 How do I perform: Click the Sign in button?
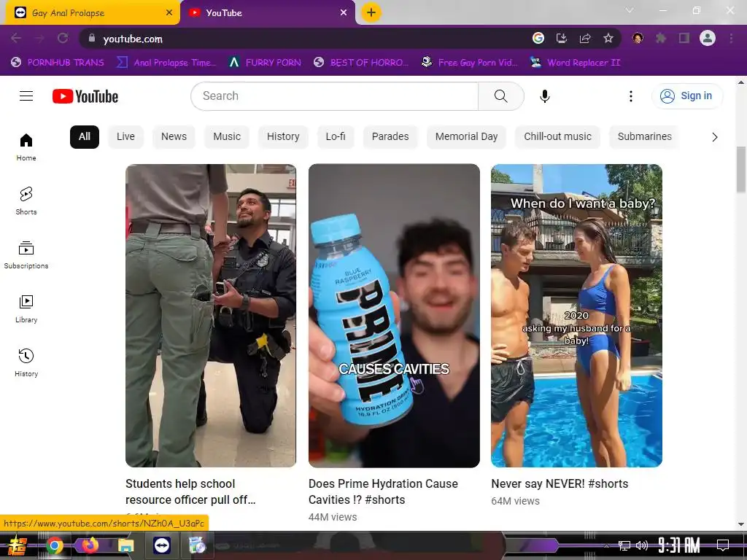tap(687, 96)
